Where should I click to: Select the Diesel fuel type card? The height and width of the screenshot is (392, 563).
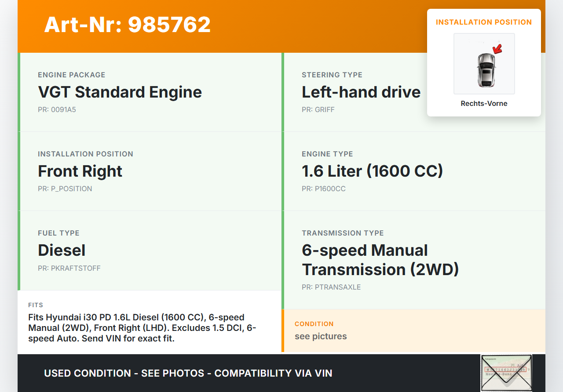150,250
